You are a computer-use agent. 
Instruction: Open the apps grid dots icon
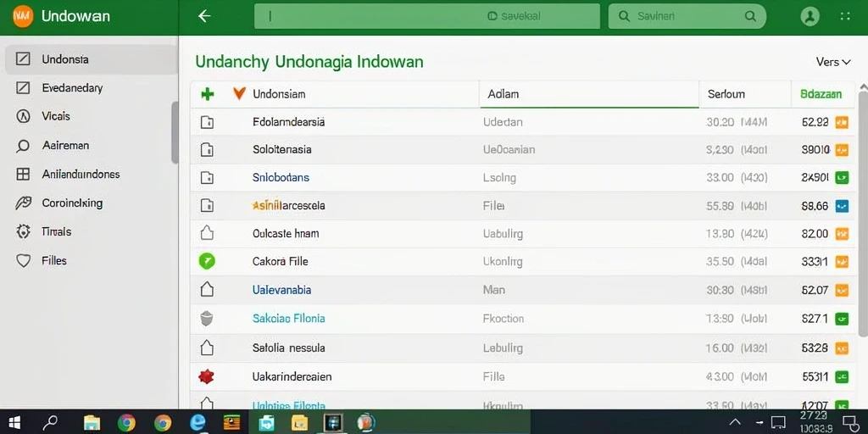pos(845,16)
